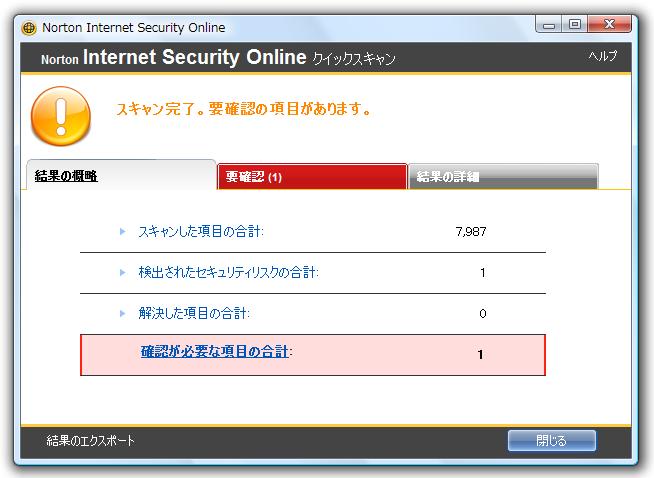Expand the 解決した項目の合計 row arrow
The height and width of the screenshot is (478, 654).
[122, 313]
